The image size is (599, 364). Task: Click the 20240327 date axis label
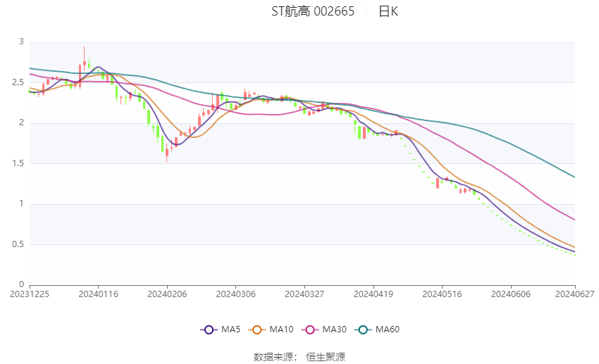pyautogui.click(x=304, y=294)
